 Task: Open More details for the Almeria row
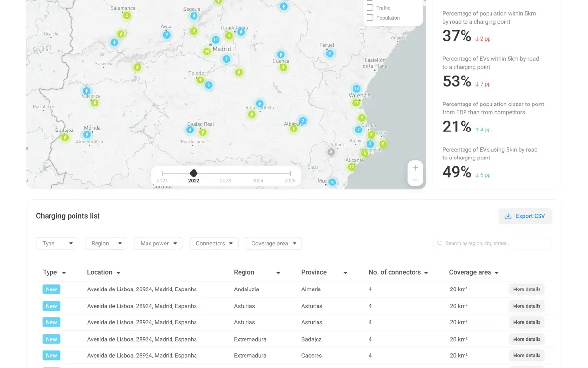click(526, 289)
